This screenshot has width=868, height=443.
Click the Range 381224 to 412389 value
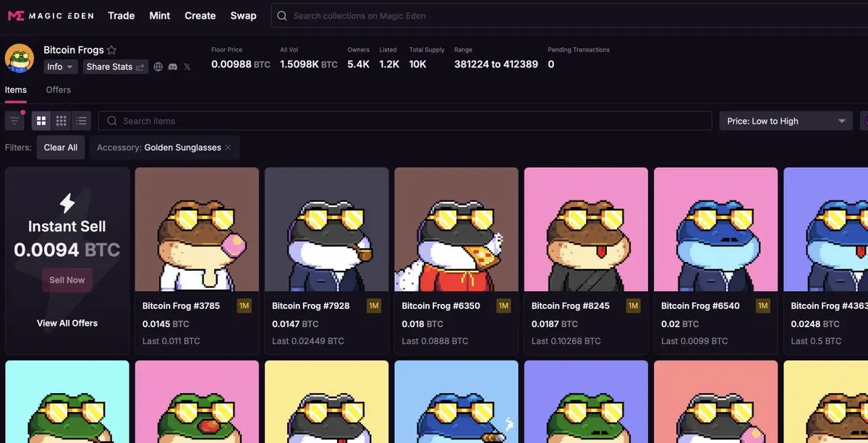point(496,64)
